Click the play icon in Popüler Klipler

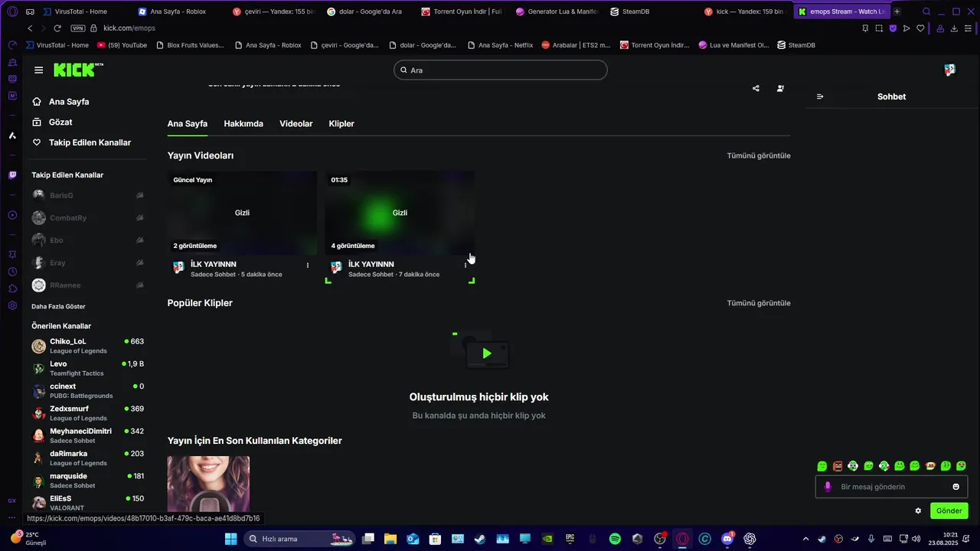pos(487,354)
